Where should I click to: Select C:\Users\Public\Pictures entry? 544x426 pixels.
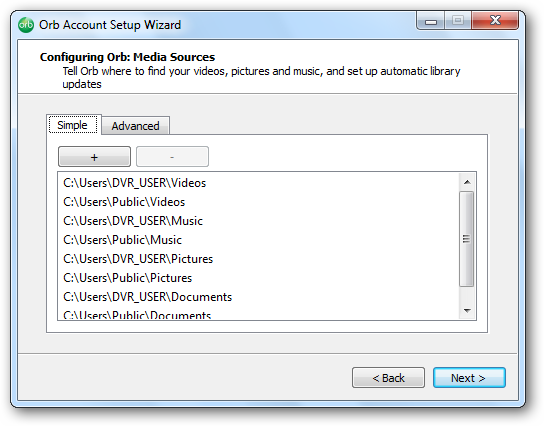pyautogui.click(x=258, y=278)
